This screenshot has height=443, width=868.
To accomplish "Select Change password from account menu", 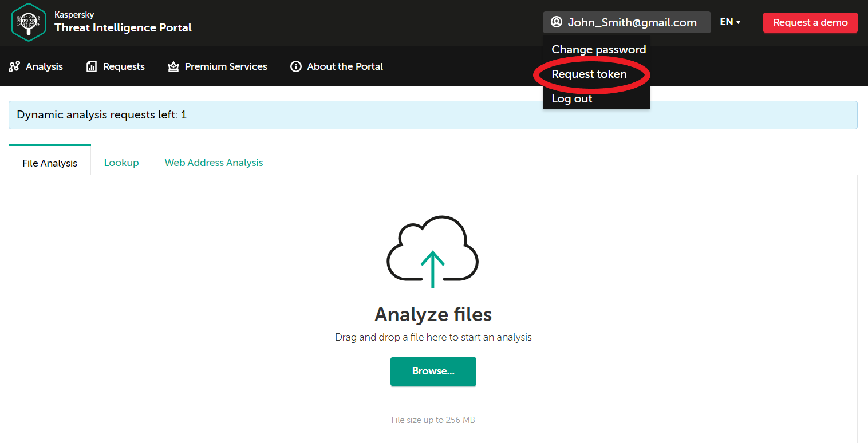I will coord(598,50).
